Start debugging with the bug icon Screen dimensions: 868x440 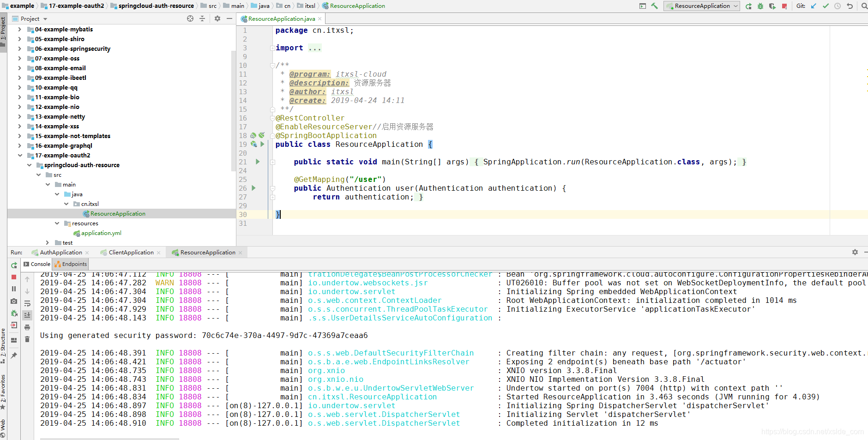point(760,6)
